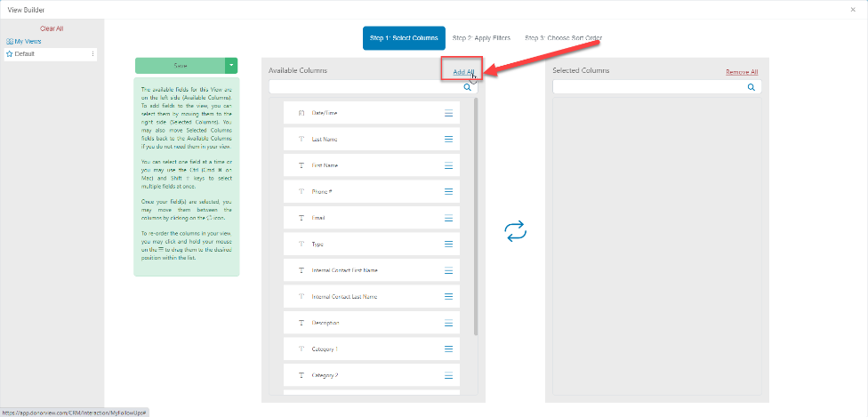Click the drag handle on Category 1 row
Screen dimensions: 868x417
pos(448,349)
